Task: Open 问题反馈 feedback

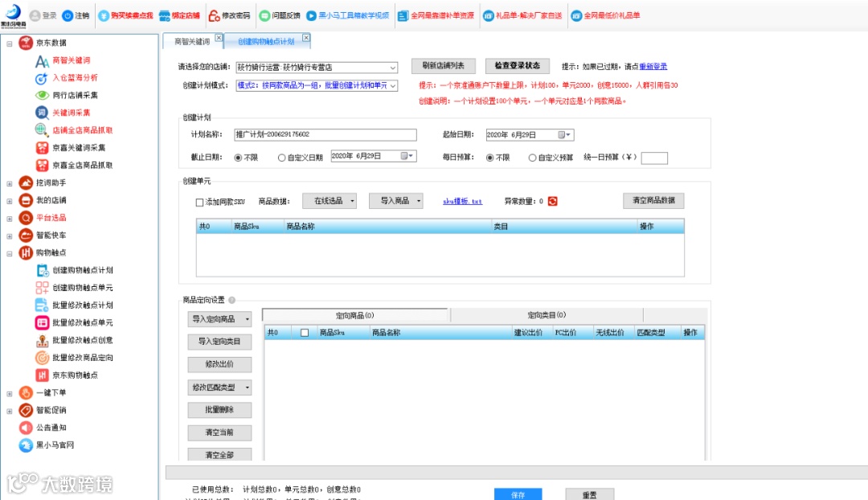Action: (280, 15)
